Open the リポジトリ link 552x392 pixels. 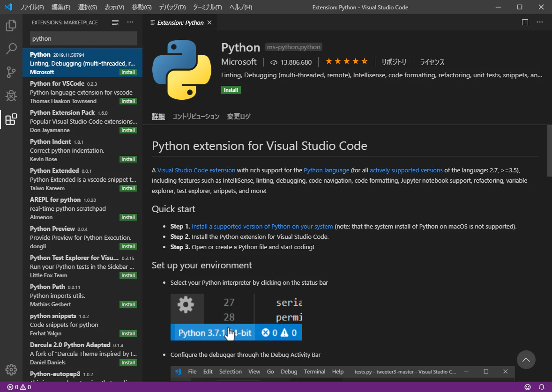click(x=394, y=62)
